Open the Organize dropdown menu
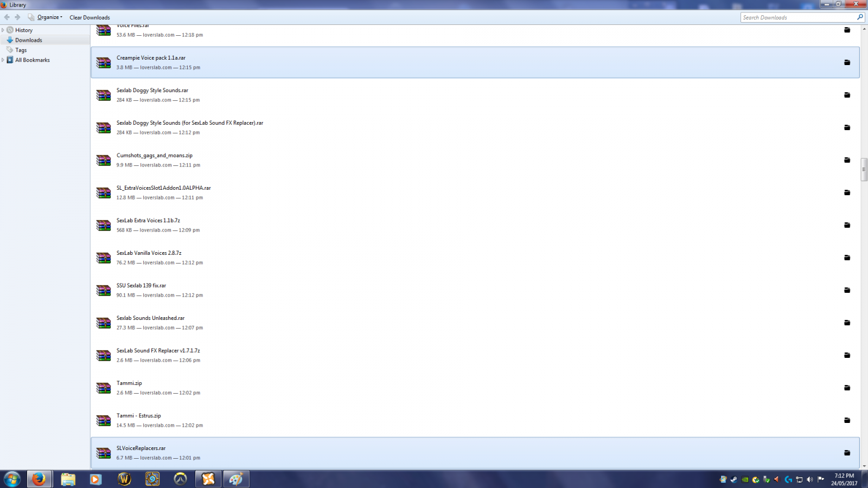 [x=49, y=17]
